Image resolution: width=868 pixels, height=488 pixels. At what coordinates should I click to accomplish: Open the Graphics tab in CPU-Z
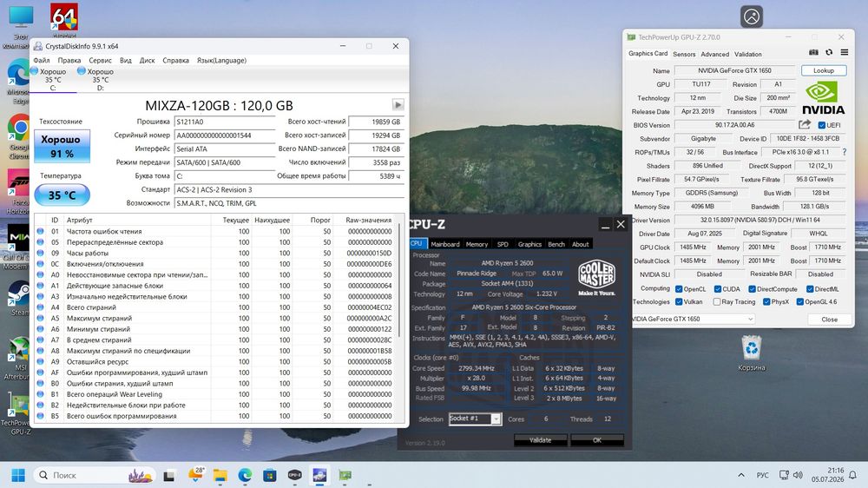point(529,244)
